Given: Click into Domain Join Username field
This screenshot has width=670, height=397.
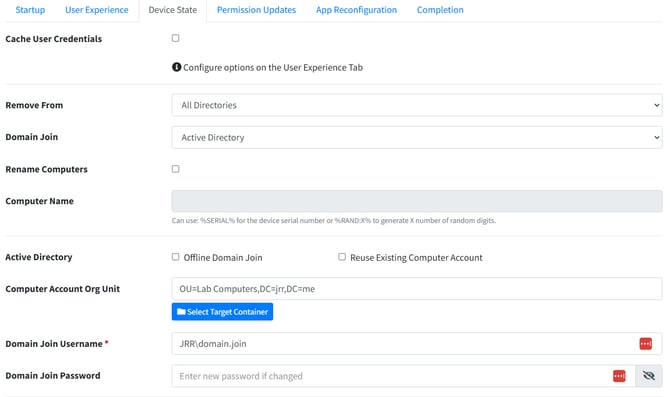Looking at the screenshot, I should click(417, 344).
